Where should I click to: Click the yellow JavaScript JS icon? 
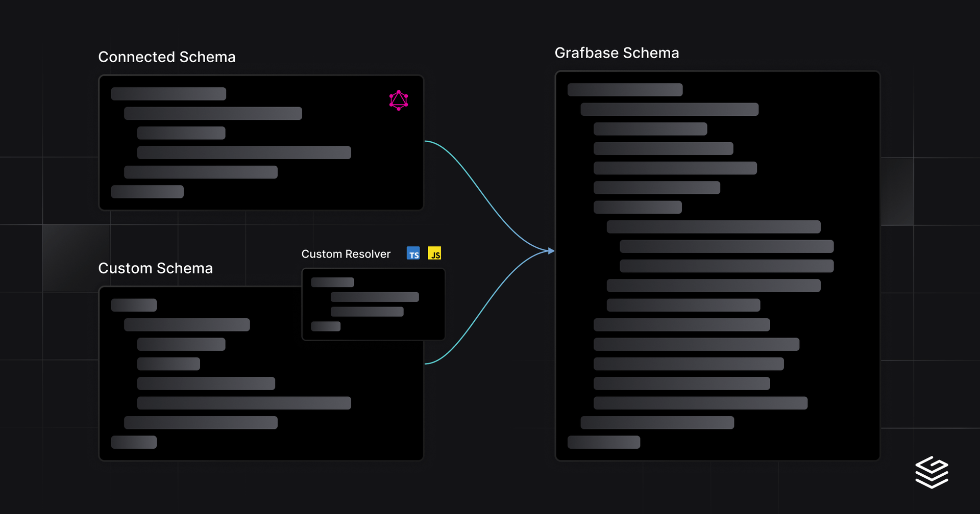(x=434, y=253)
